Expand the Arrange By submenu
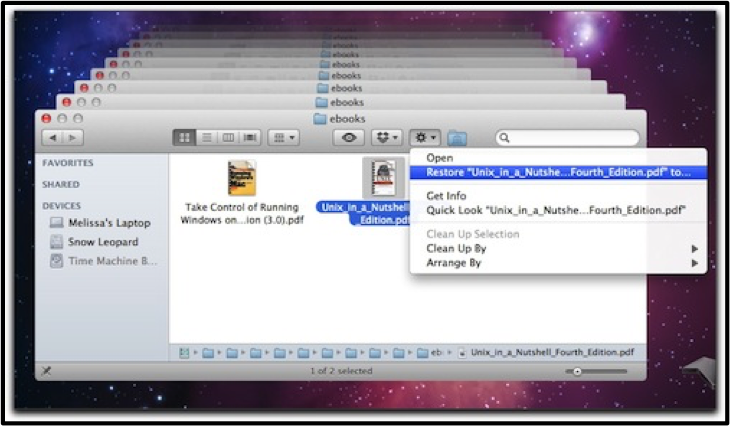730x426 pixels. pyautogui.click(x=558, y=263)
